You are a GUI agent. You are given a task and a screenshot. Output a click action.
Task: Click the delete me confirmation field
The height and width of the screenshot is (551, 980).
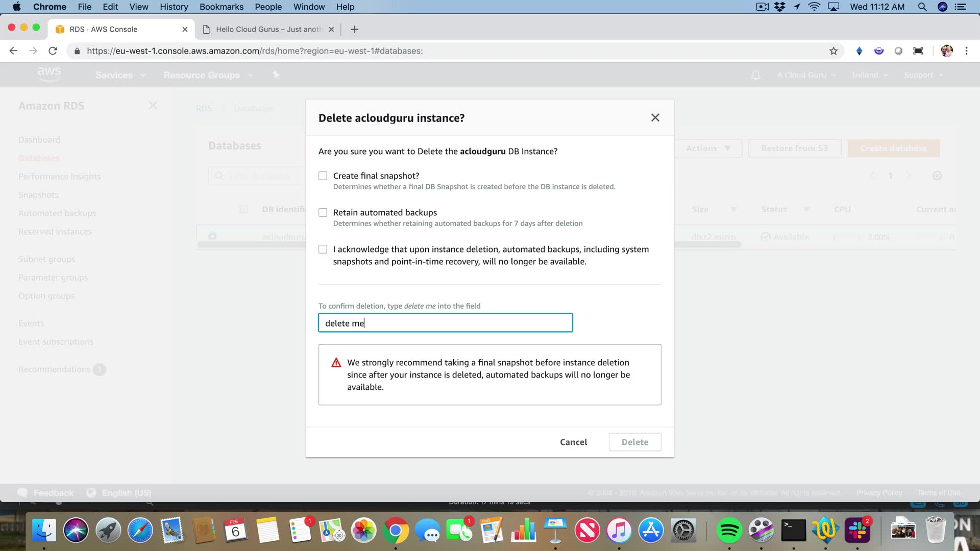[445, 323]
